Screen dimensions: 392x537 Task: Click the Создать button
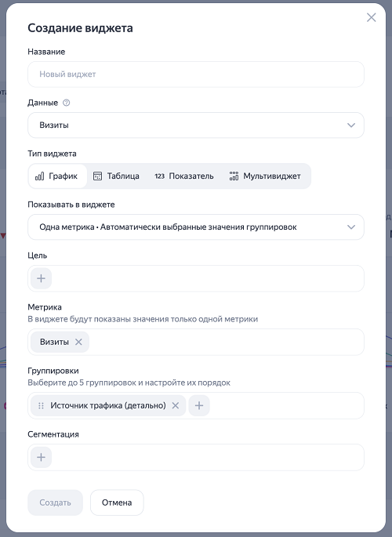55,503
